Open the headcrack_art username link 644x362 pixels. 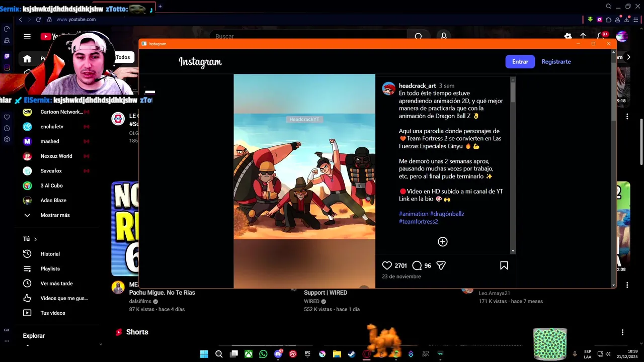tap(417, 85)
